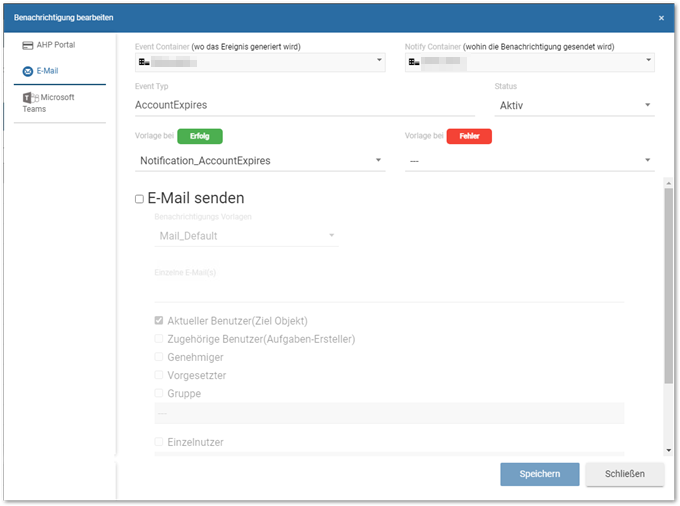This screenshot has width=680, height=506.
Task: Check the Gruppe checkbox
Action: click(x=159, y=393)
